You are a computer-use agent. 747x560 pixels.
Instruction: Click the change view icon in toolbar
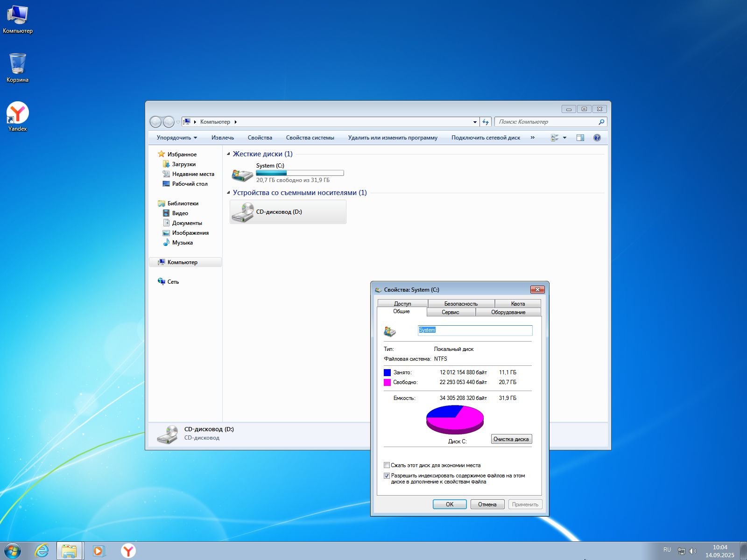tap(555, 138)
